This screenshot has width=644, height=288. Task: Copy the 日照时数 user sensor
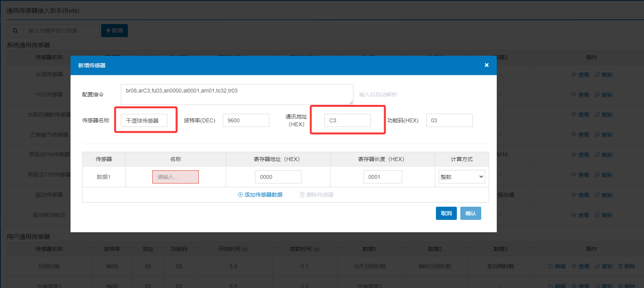604,266
